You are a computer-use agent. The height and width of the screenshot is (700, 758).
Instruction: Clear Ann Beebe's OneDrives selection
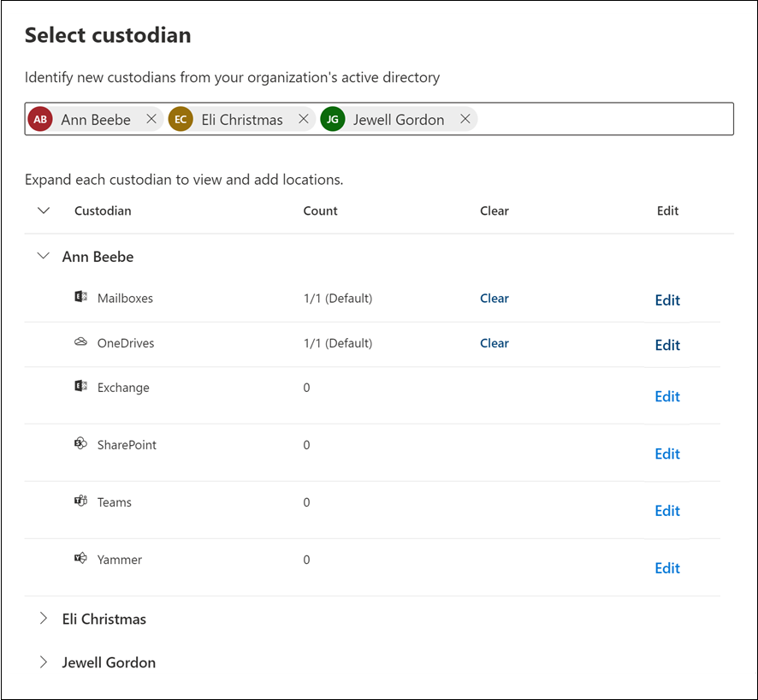pyautogui.click(x=494, y=342)
